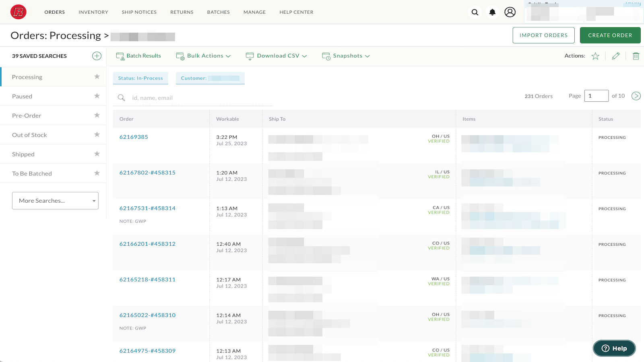
Task: Open the More Searches dropdown
Action: [55, 200]
